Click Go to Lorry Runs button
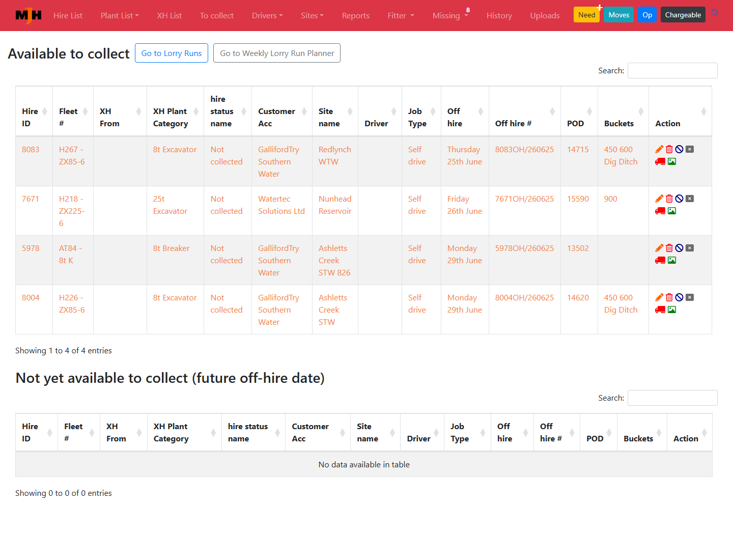The width and height of the screenshot is (733, 560). coord(172,53)
